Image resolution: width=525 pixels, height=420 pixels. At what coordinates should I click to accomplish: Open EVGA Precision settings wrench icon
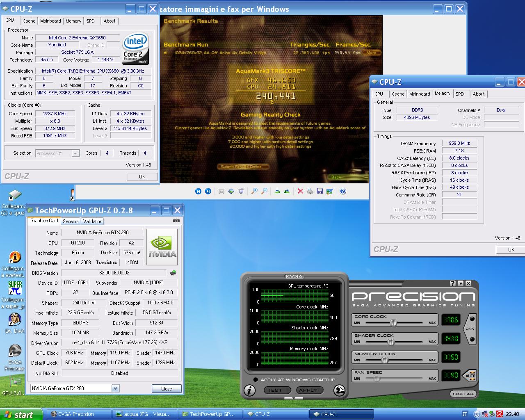click(x=339, y=390)
